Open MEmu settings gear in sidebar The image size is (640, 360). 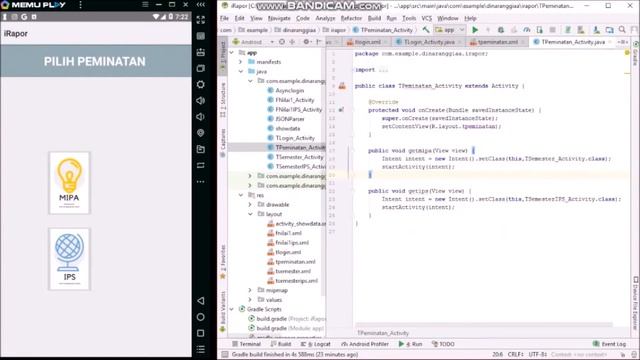(x=200, y=84)
